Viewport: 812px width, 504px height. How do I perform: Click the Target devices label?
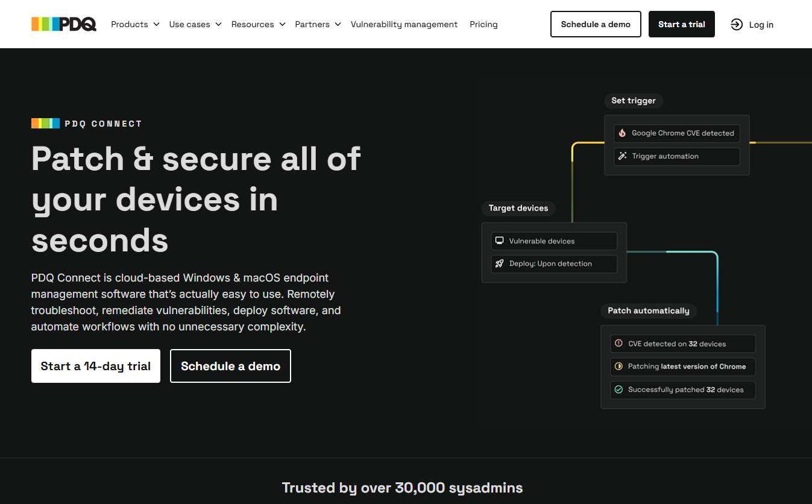point(518,208)
